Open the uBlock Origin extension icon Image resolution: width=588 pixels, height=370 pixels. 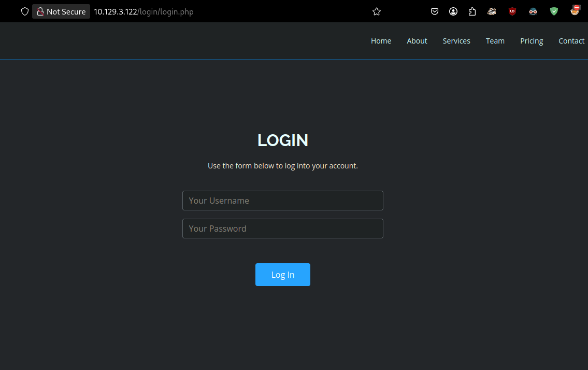[512, 11]
